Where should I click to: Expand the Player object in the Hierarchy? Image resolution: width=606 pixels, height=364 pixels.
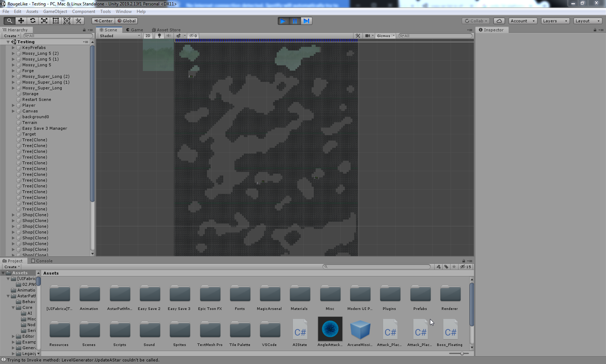click(x=13, y=105)
